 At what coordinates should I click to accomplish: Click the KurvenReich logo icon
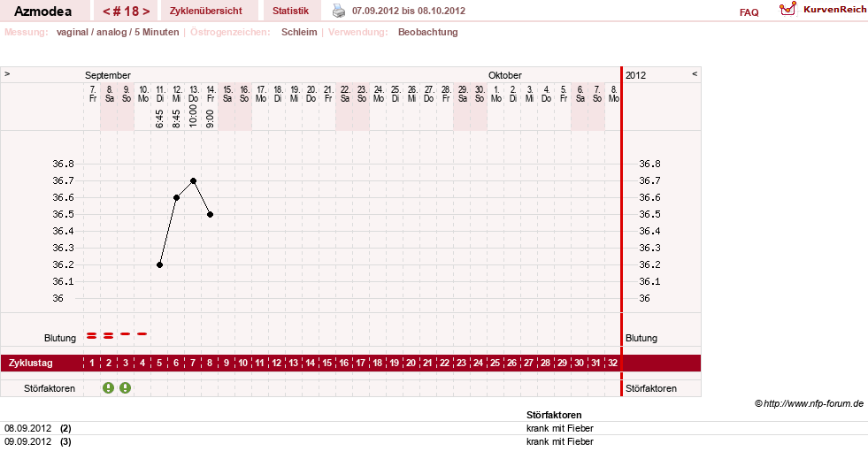tap(787, 8)
